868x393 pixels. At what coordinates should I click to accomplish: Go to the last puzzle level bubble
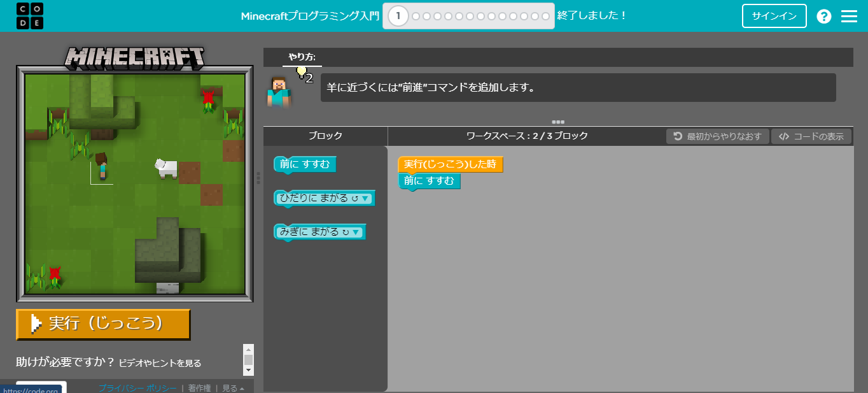coord(545,16)
